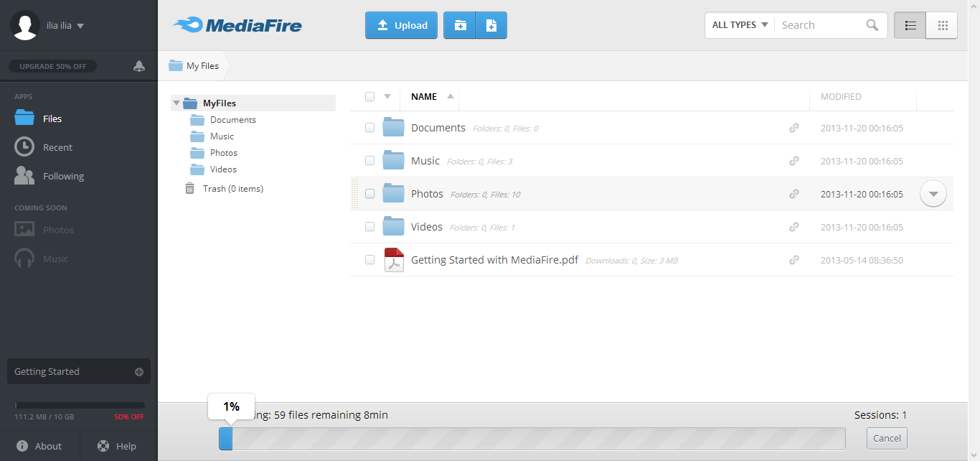980x461 pixels.
Task: Click UPGRADE 50% OFF button
Action: 52,66
